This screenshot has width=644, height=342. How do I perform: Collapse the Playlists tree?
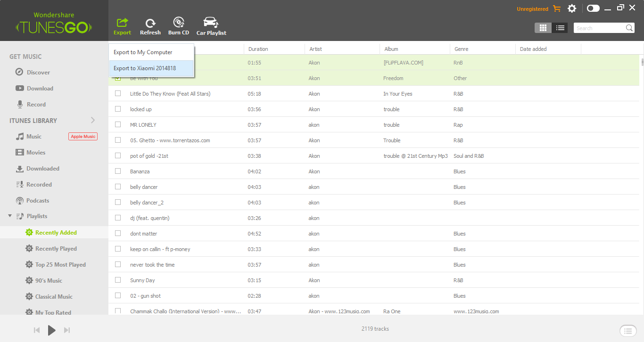click(x=10, y=216)
